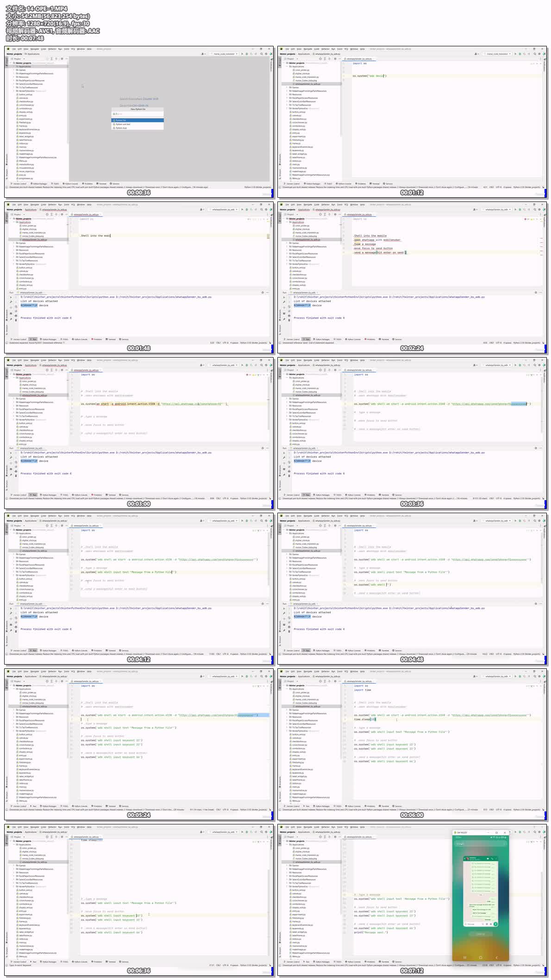Click the device ID output link in 00:04:48 frame
The height and width of the screenshot is (980, 551).
click(302, 617)
